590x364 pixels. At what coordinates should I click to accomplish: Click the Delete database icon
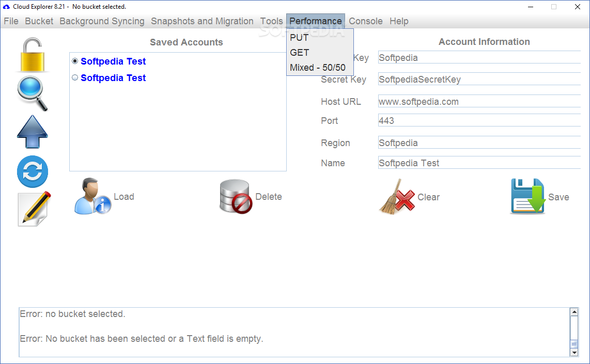pos(236,196)
